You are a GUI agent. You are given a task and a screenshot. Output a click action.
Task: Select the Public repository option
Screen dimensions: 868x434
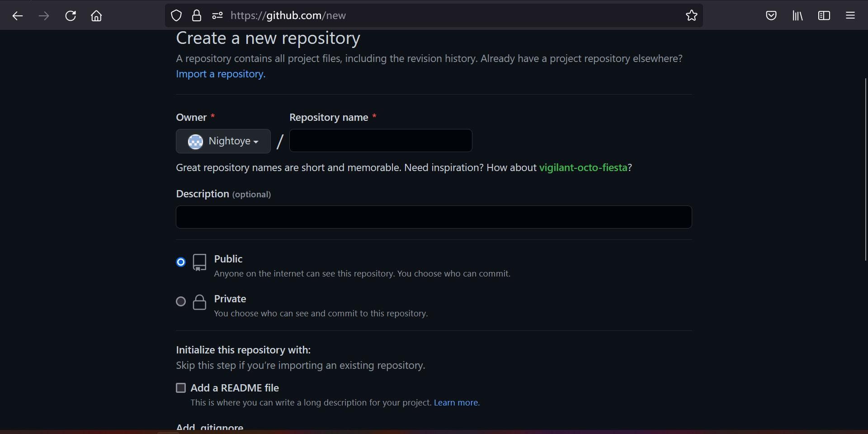180,262
